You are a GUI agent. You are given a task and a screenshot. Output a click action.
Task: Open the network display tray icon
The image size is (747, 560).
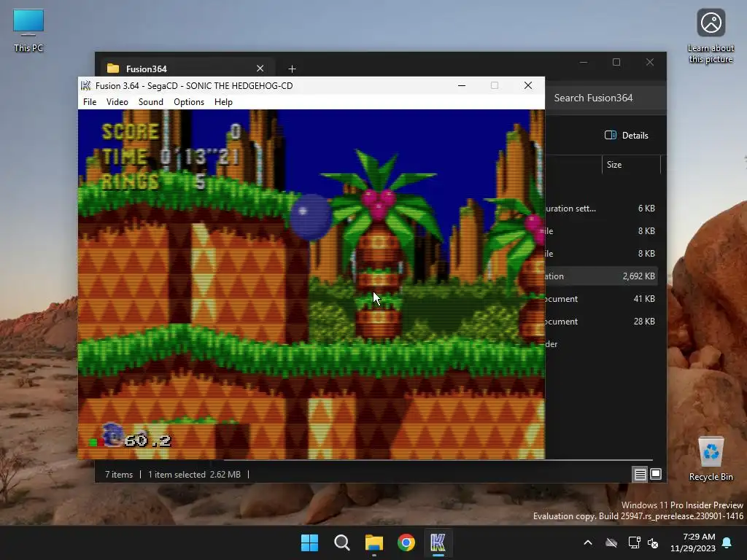[x=634, y=542]
